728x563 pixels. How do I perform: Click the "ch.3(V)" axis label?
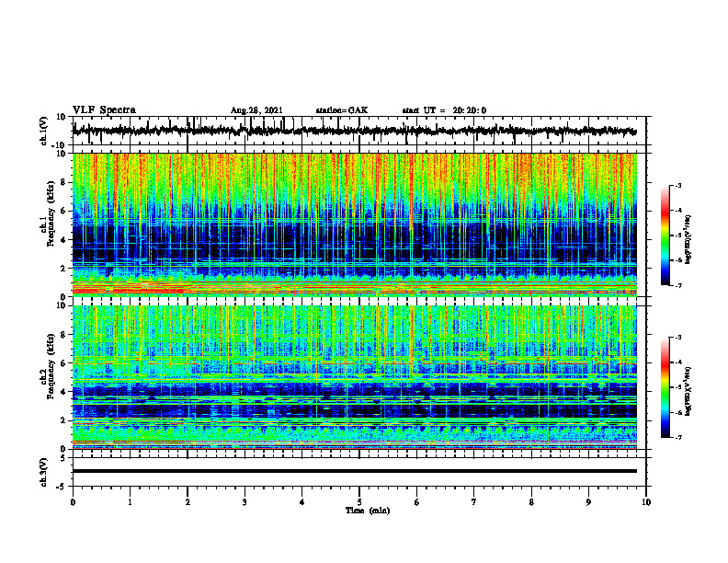tap(43, 473)
